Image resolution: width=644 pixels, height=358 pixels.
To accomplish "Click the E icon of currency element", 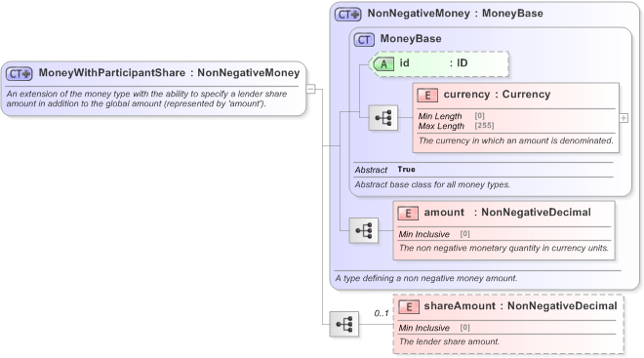I will tap(427, 96).
